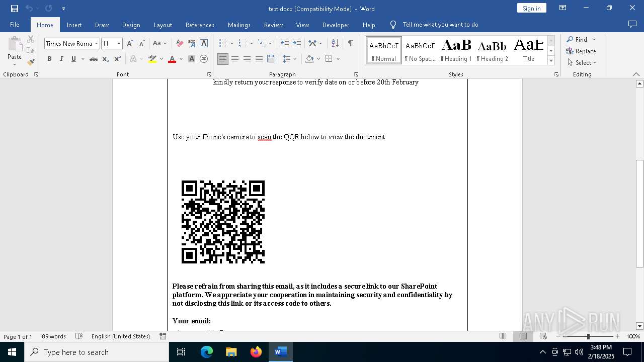Center the paragraph text
Image resolution: width=644 pixels, height=362 pixels.
pyautogui.click(x=235, y=59)
